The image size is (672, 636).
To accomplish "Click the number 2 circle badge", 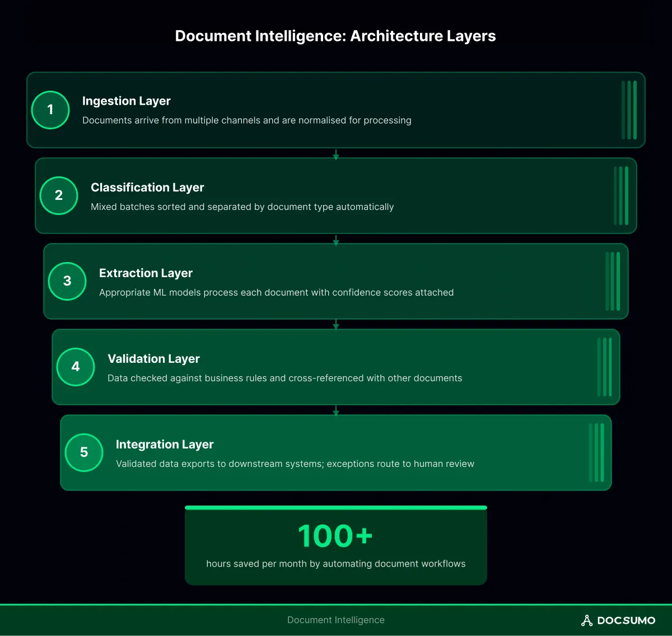I will point(59,195).
